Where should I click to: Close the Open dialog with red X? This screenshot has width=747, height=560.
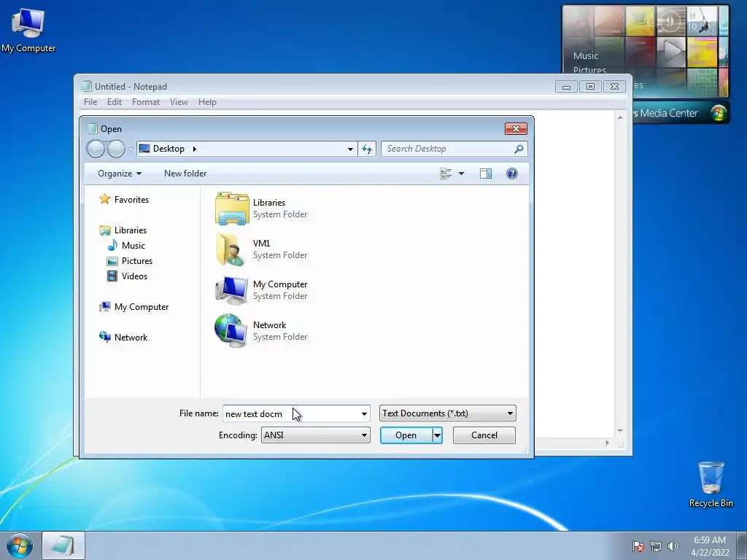tap(516, 128)
